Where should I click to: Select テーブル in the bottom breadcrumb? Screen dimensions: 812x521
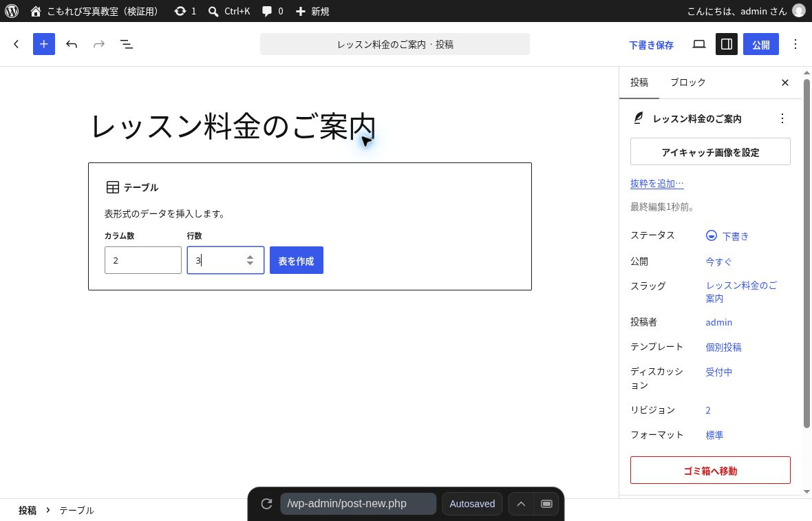click(x=76, y=510)
